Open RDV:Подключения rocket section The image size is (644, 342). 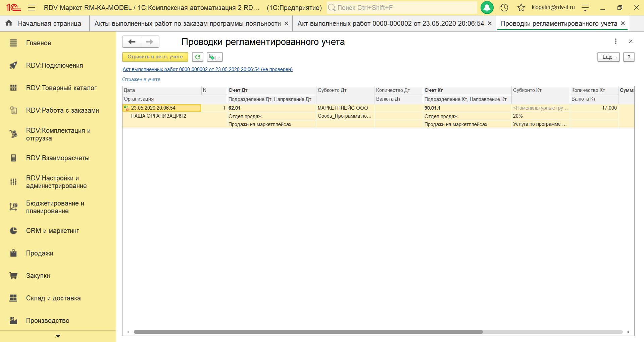click(54, 65)
